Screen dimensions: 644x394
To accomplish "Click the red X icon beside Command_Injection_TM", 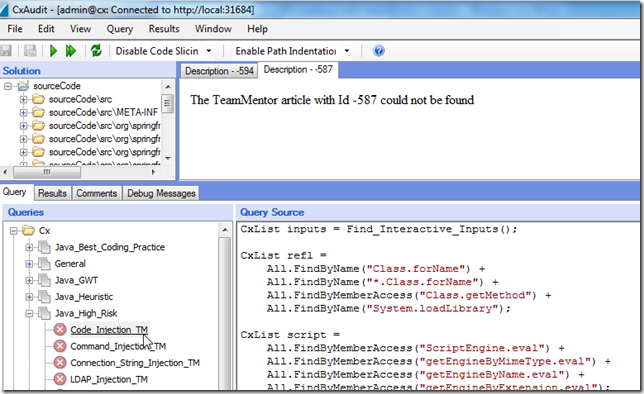I will pos(60,346).
